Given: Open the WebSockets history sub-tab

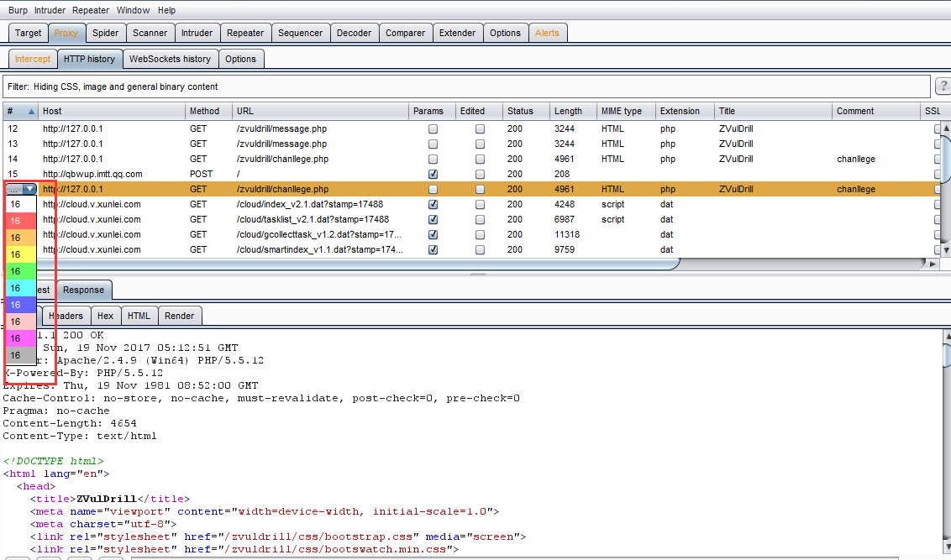Looking at the screenshot, I should (x=170, y=59).
